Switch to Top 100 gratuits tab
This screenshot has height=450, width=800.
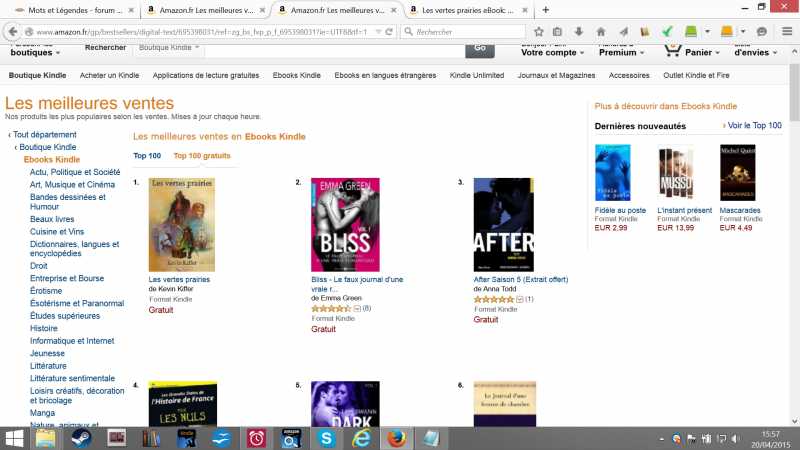202,156
